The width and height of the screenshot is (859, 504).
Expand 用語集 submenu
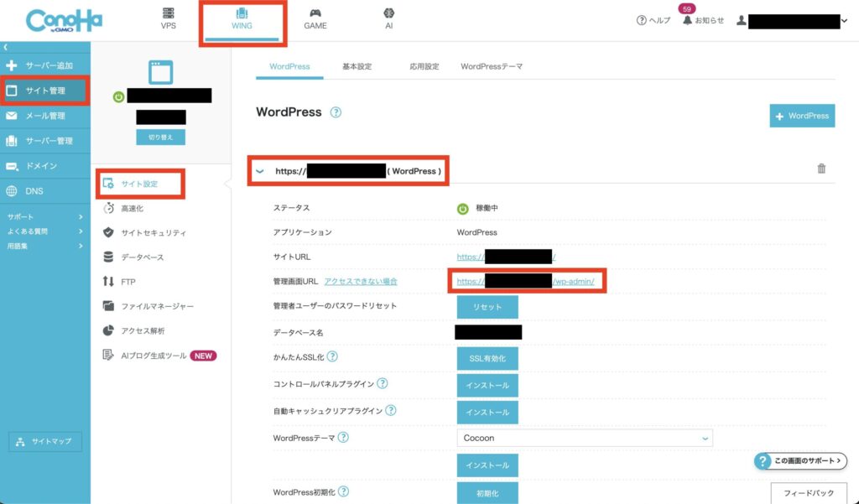[x=45, y=246]
